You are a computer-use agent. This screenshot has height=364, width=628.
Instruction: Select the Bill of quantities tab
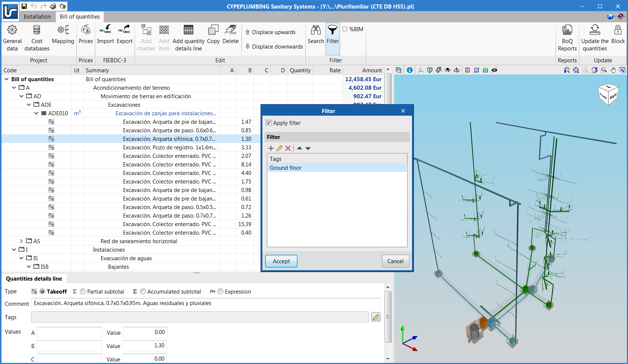tap(80, 17)
